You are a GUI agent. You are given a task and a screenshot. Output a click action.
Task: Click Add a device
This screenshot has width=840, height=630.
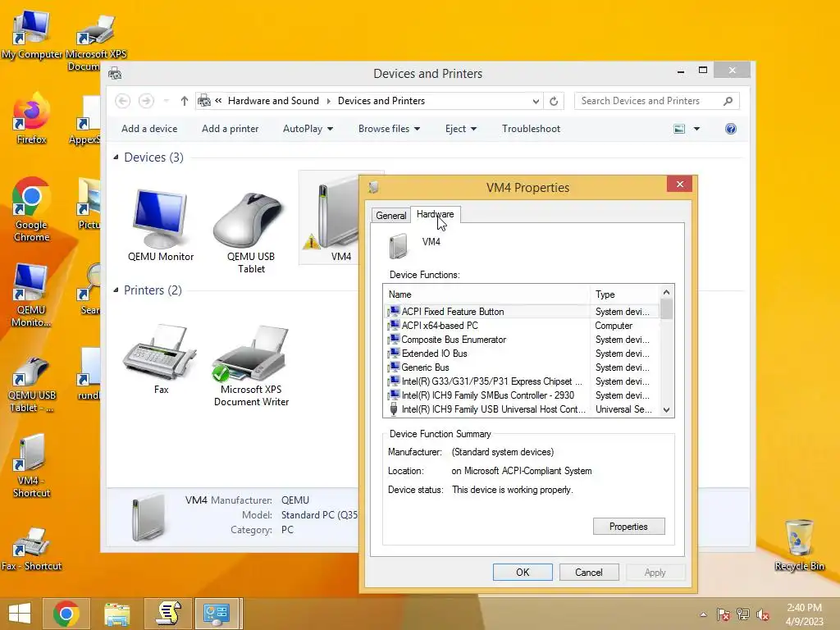point(149,129)
